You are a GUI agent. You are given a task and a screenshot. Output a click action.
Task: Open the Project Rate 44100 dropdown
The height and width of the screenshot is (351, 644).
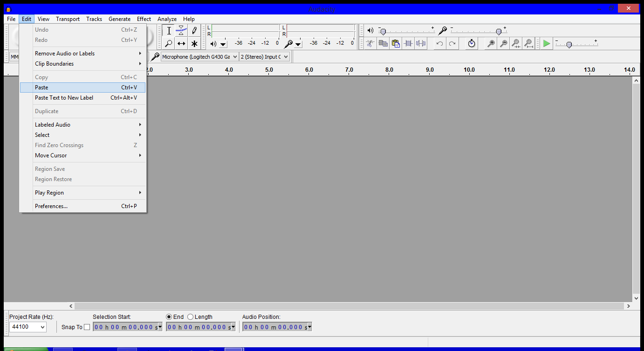point(28,327)
